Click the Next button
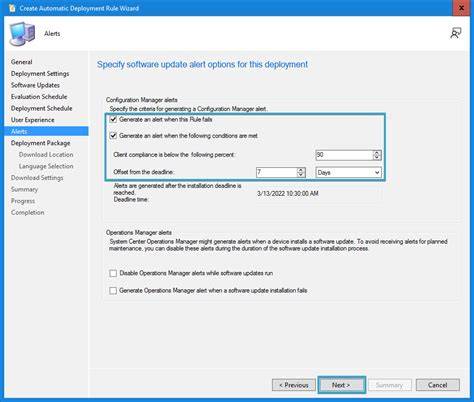The width and height of the screenshot is (474, 402). point(342,385)
